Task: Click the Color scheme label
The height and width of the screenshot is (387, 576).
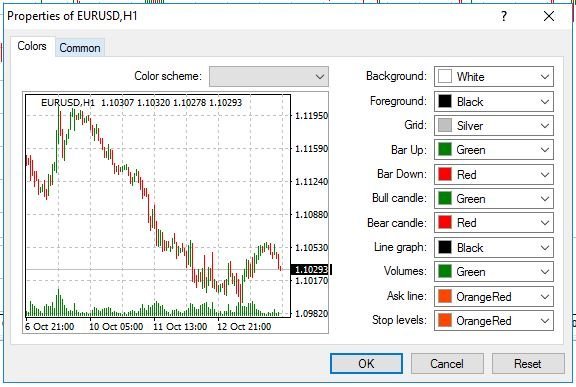Action: tap(168, 76)
